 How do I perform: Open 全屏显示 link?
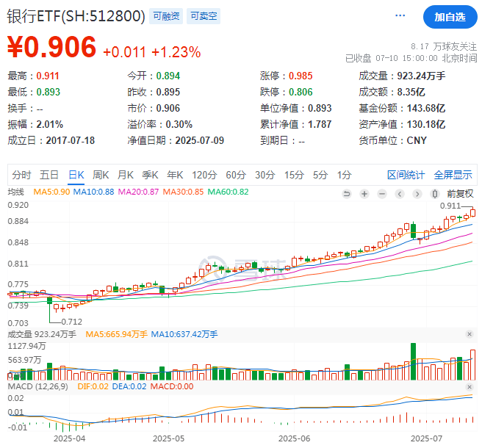453,175
